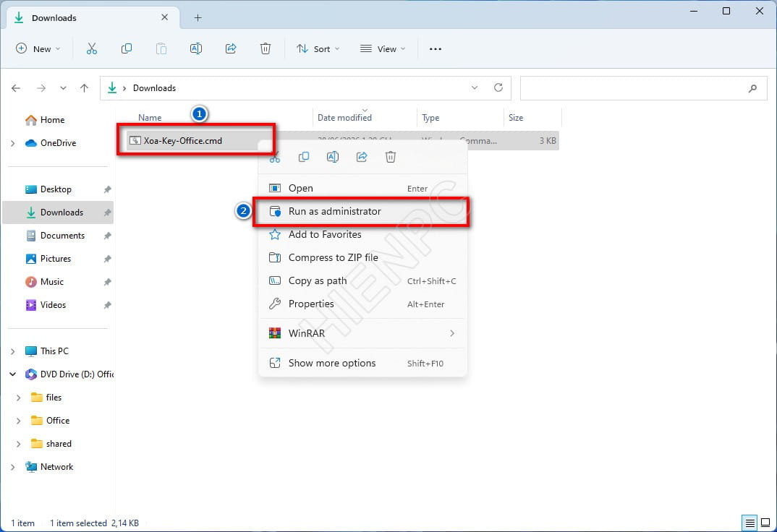
Task: Sort by the Size column header
Action: 515,118
